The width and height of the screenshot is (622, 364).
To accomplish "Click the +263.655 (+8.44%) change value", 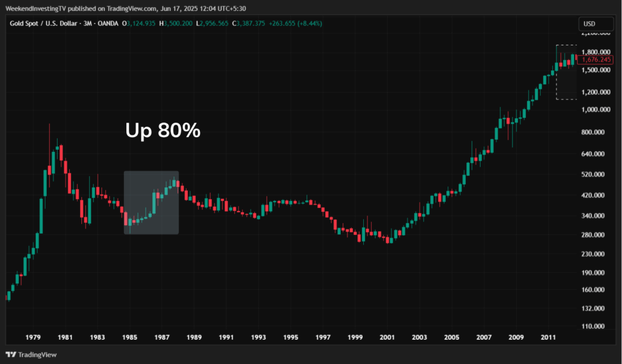I will click(296, 24).
